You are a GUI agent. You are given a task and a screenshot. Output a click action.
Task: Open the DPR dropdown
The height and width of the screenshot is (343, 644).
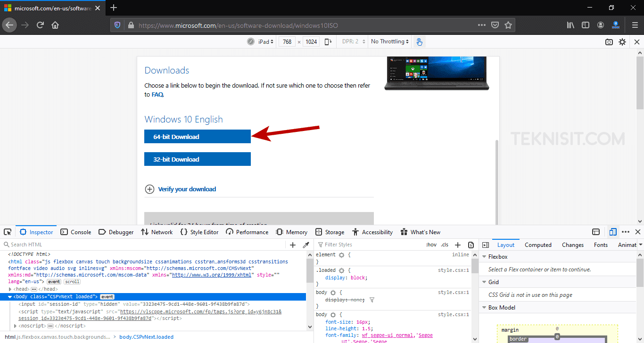click(354, 42)
